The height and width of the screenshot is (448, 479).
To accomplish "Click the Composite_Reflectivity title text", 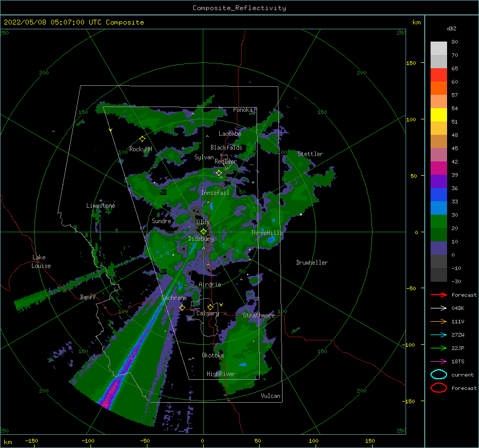I will 239,8.
